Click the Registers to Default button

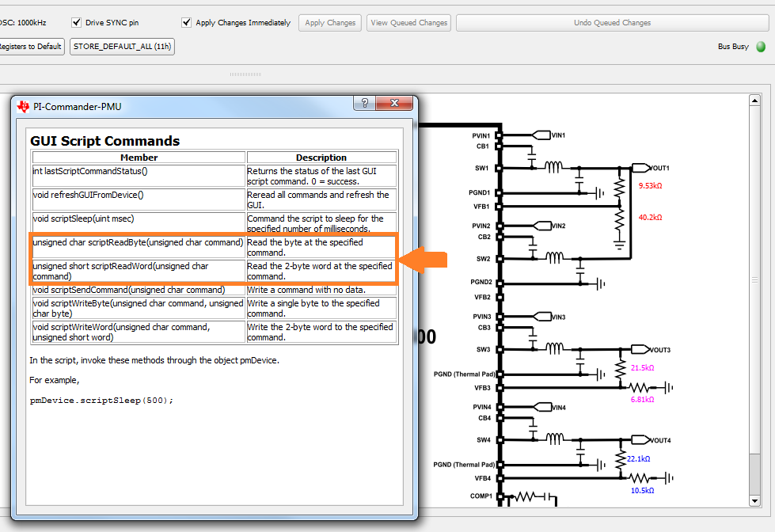click(30, 47)
